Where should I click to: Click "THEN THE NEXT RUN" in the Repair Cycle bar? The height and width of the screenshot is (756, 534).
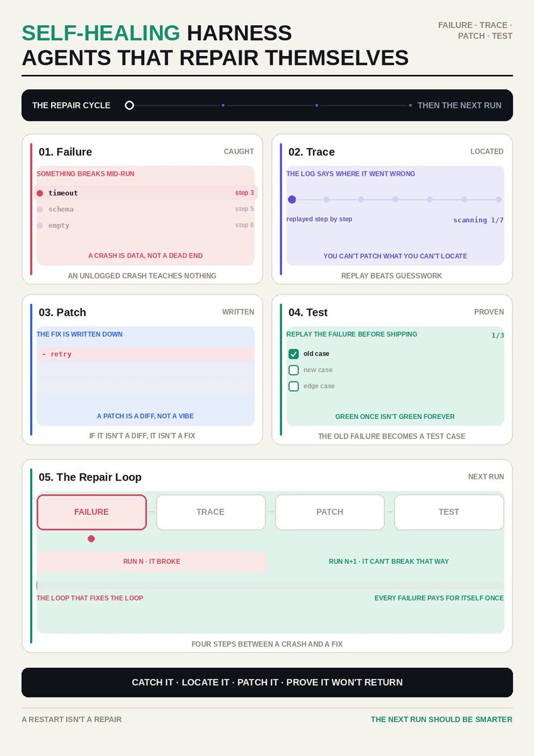pyautogui.click(x=460, y=105)
